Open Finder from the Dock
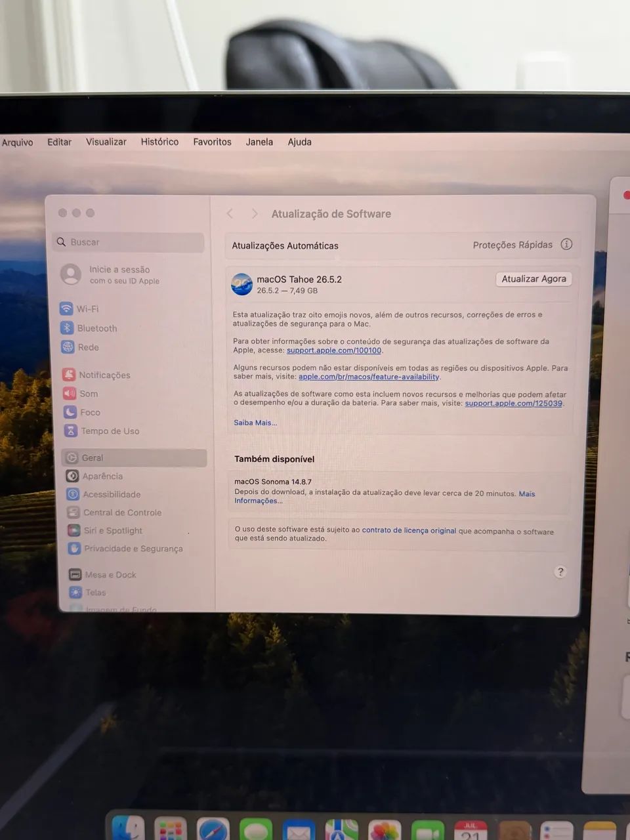 pos(128,828)
